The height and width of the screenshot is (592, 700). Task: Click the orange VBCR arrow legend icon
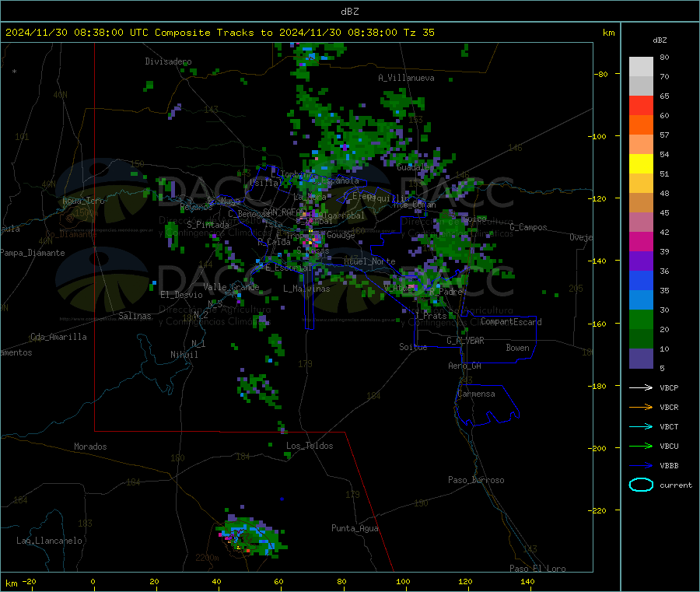(x=641, y=407)
